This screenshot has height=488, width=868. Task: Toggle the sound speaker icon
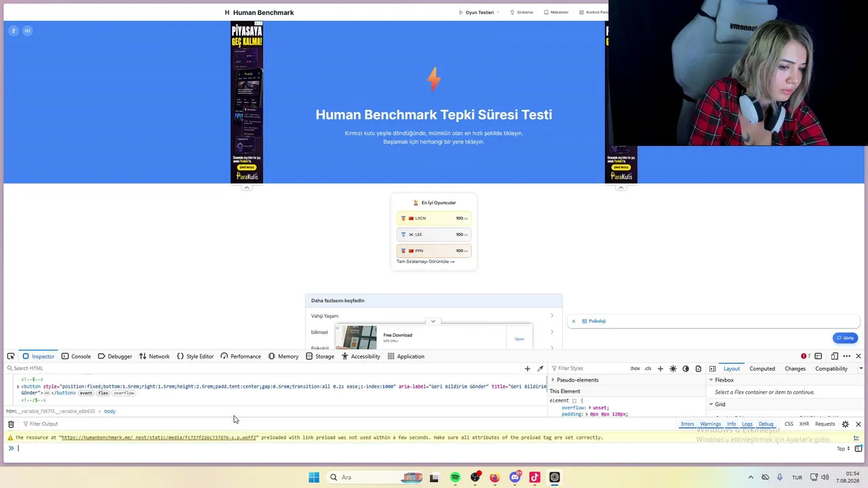click(27, 30)
